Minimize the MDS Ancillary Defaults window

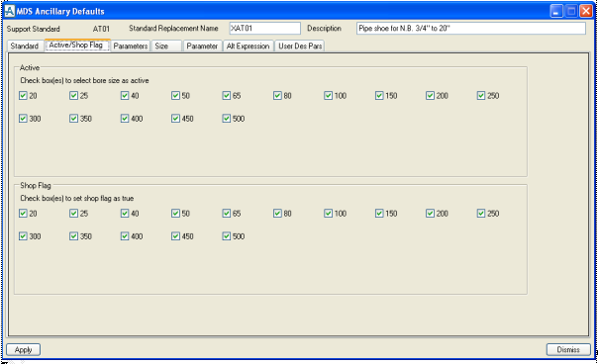pyautogui.click(x=556, y=11)
